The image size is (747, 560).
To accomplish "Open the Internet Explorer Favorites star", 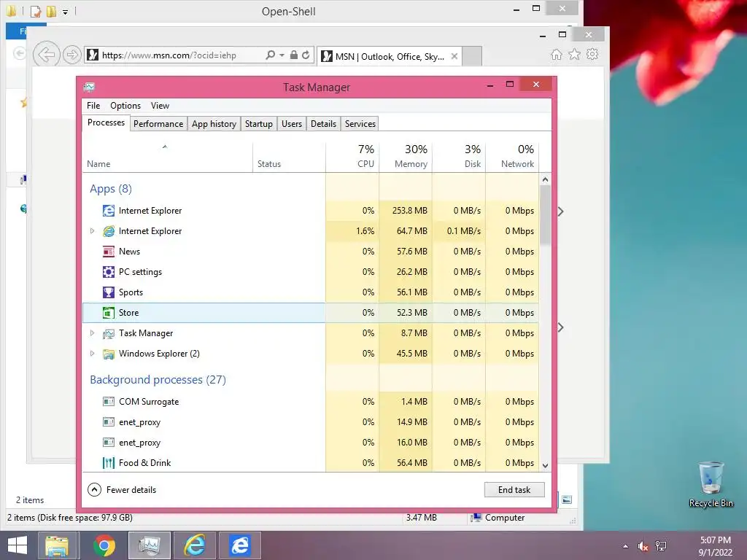I will pyautogui.click(x=575, y=54).
